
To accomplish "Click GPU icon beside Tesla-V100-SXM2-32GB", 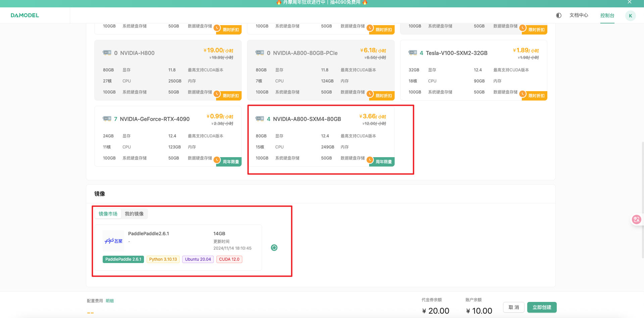I will (x=413, y=53).
